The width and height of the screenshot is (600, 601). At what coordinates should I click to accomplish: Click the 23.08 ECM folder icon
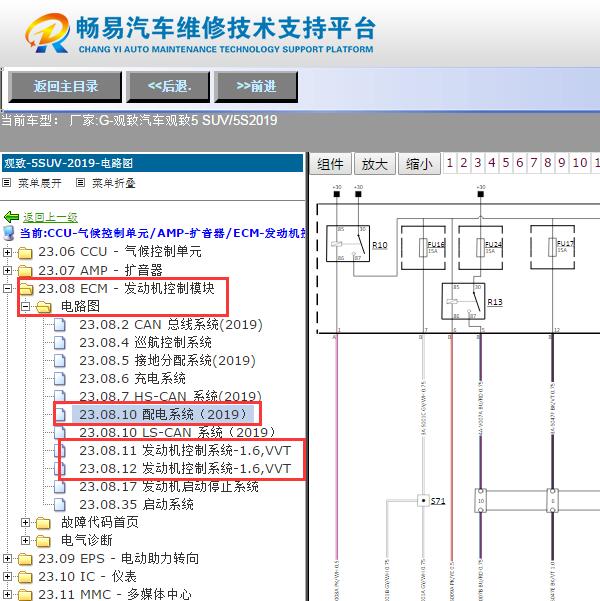click(26, 289)
